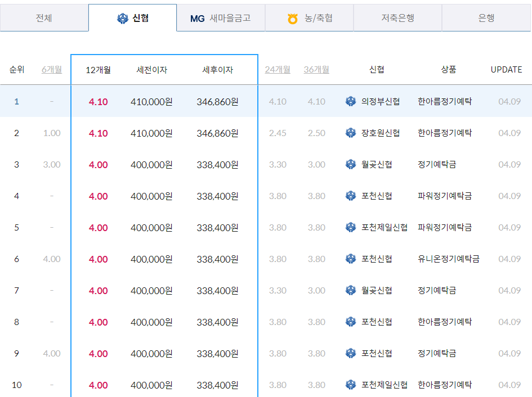Image resolution: width=532 pixels, height=397 pixels.
Task: Click the logo icon in rank 6 row
Action: 351,259
